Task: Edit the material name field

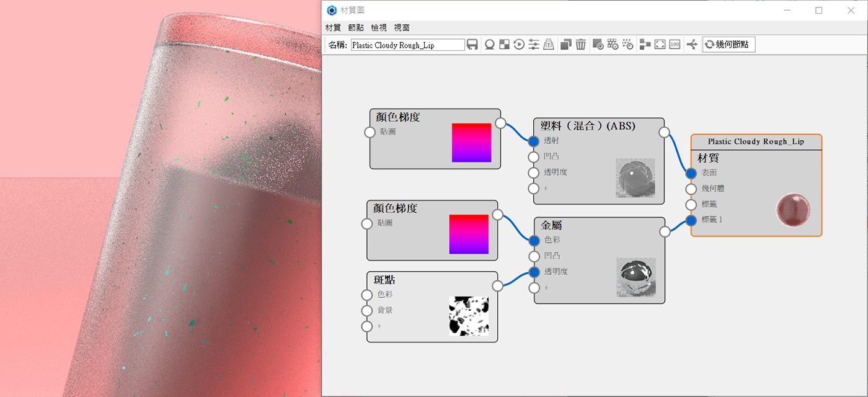Action: [408, 45]
